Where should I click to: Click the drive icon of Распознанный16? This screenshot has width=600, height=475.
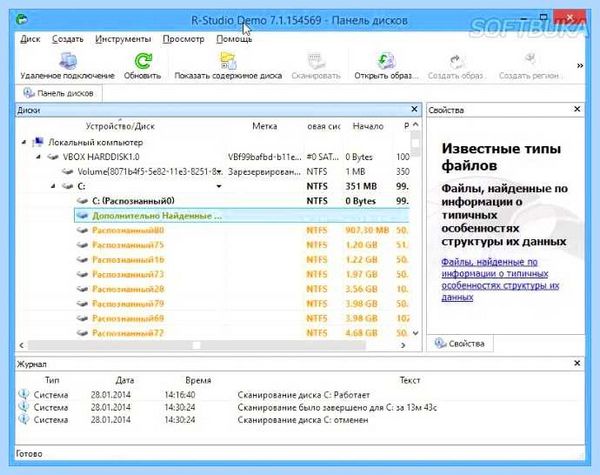(82, 260)
